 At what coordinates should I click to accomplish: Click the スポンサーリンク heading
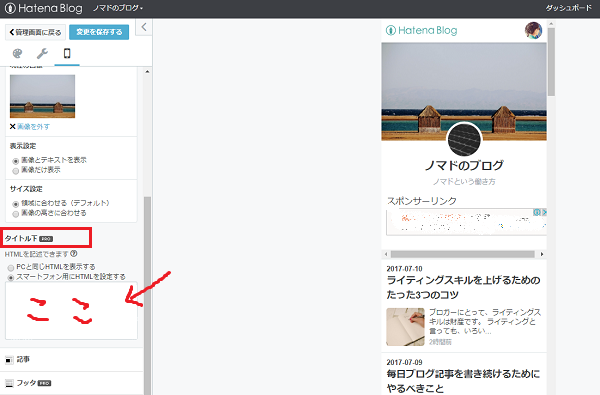click(422, 201)
